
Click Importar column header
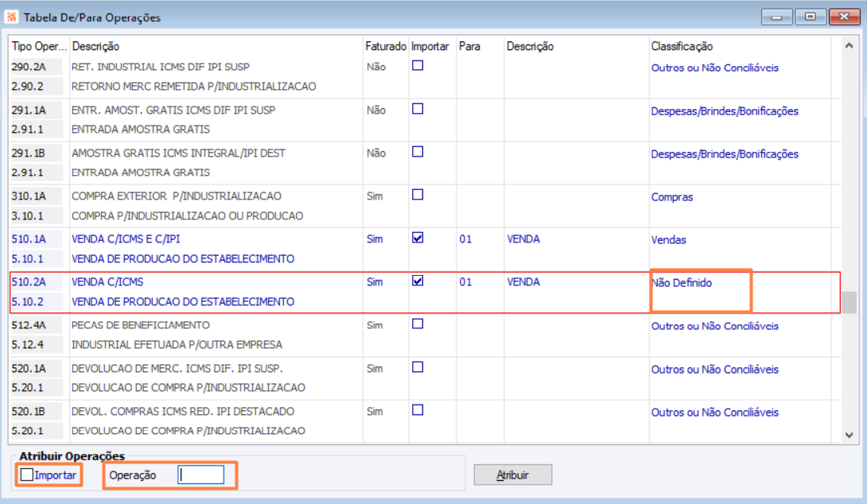(x=430, y=46)
